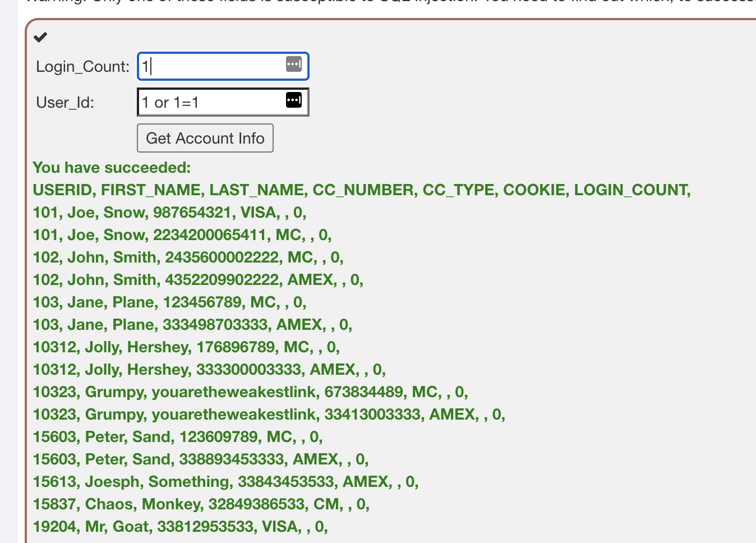Click the Login_Count label
The width and height of the screenshot is (756, 543).
82,67
